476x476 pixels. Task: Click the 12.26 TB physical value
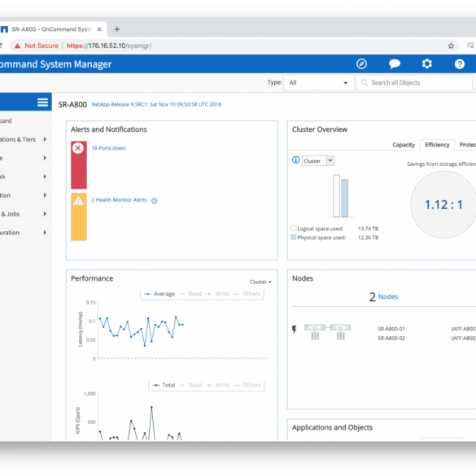368,238
